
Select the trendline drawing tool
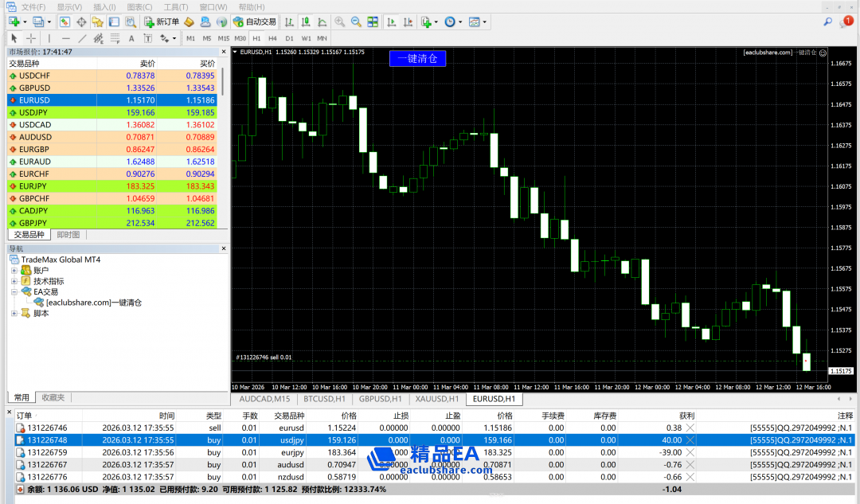82,37
